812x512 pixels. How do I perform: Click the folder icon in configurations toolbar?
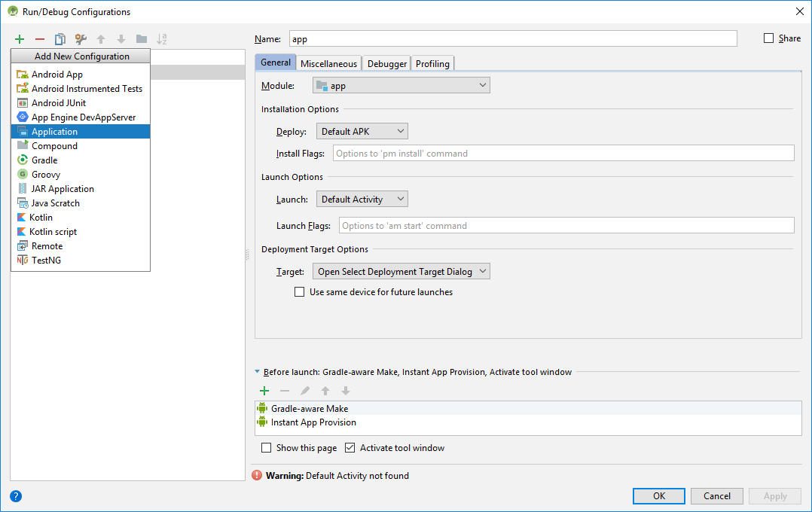tap(142, 39)
